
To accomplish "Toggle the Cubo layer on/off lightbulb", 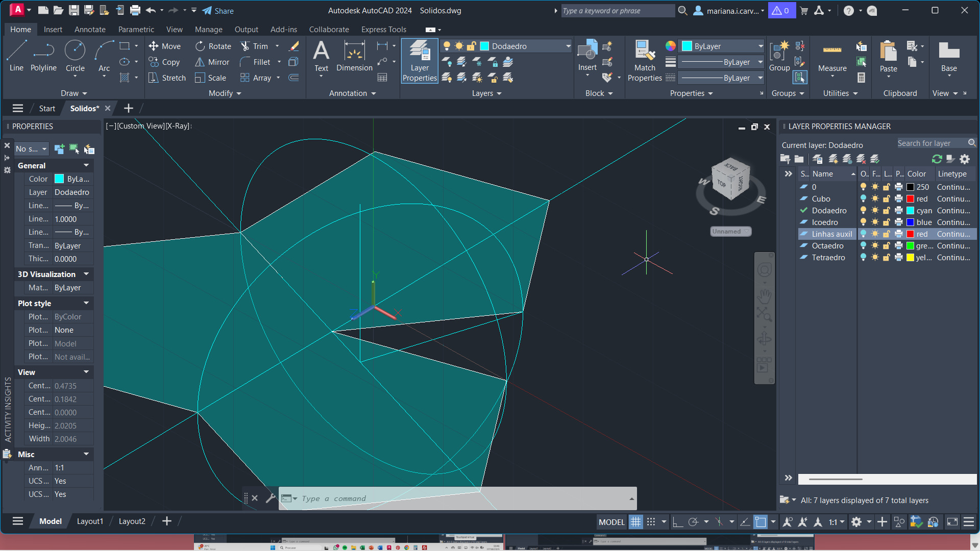I will pyautogui.click(x=863, y=199).
